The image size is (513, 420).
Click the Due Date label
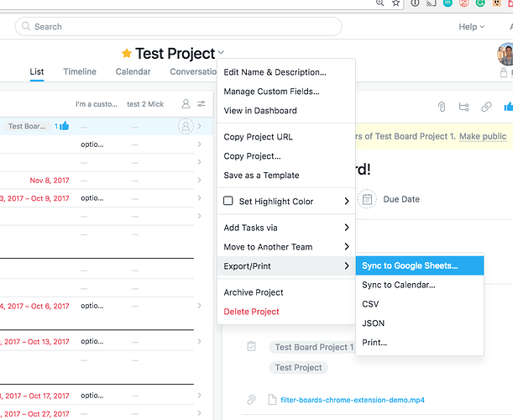click(401, 199)
